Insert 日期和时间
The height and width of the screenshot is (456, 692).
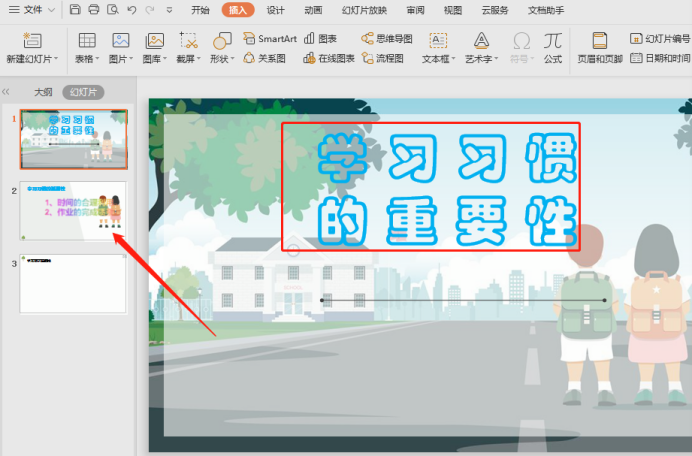660,58
